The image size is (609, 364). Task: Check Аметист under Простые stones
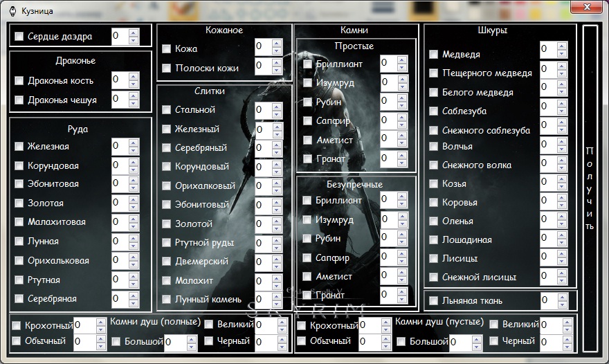tap(307, 140)
